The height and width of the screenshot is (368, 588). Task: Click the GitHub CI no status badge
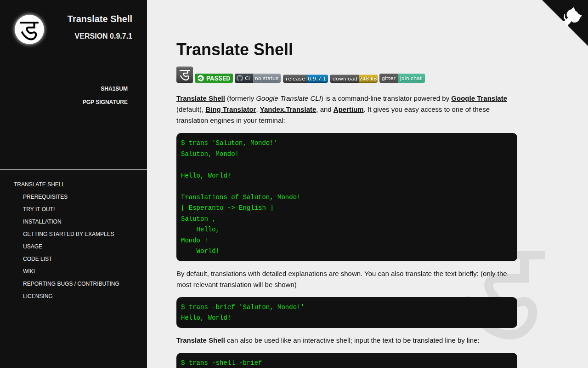pos(258,78)
